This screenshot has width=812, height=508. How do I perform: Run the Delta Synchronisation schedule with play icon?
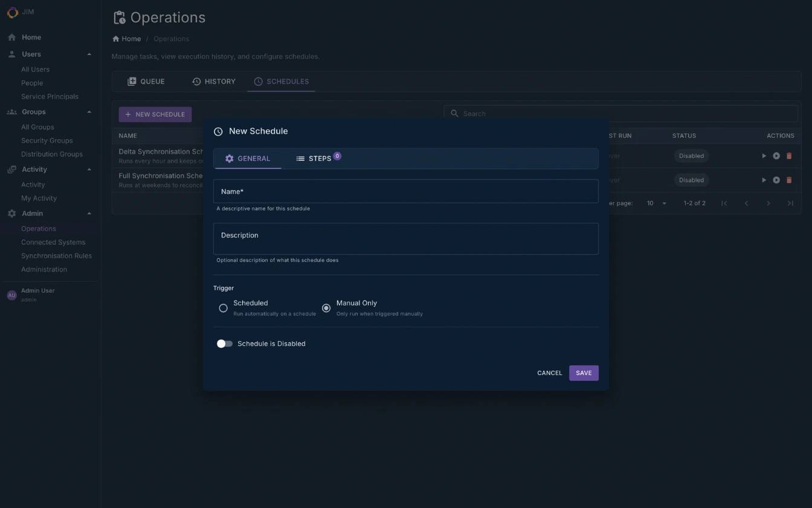(764, 155)
